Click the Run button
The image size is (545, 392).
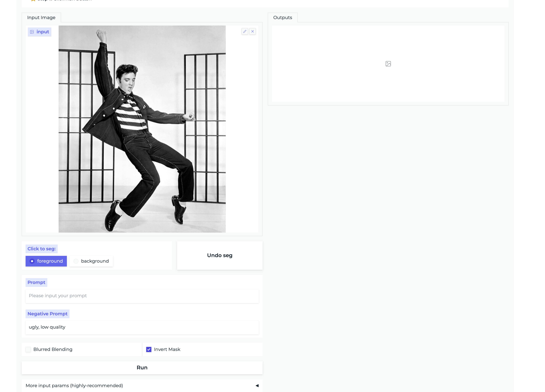[x=142, y=368]
